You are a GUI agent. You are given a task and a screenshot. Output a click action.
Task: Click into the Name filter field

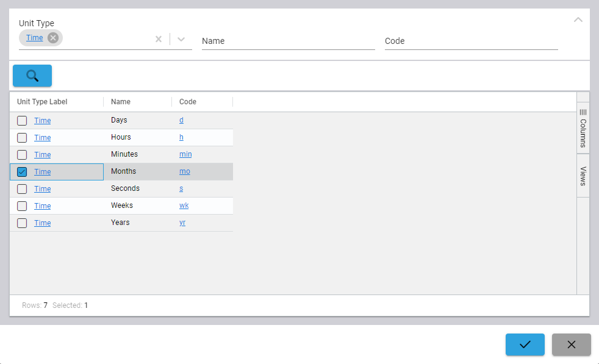tap(288, 41)
